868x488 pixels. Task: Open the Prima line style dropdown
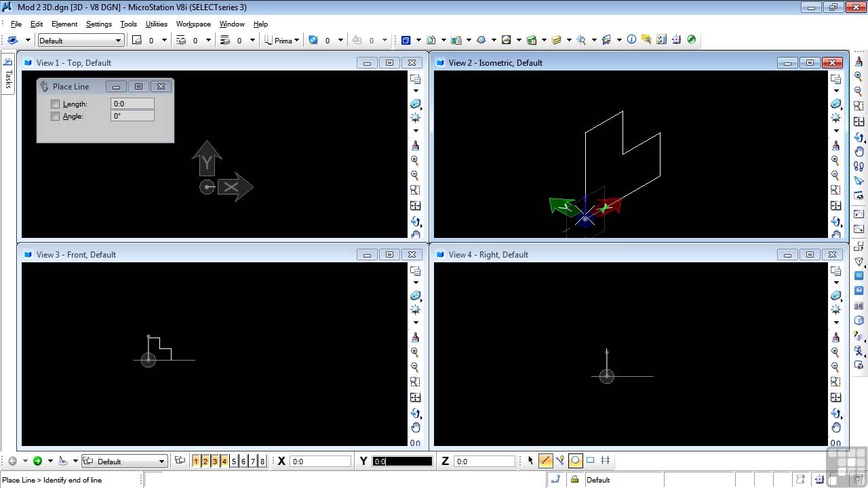pos(283,41)
